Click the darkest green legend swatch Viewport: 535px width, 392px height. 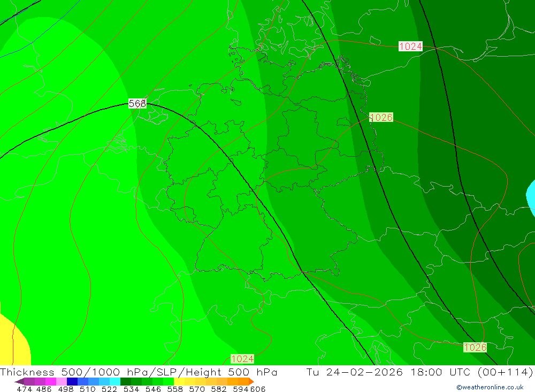(x=126, y=381)
